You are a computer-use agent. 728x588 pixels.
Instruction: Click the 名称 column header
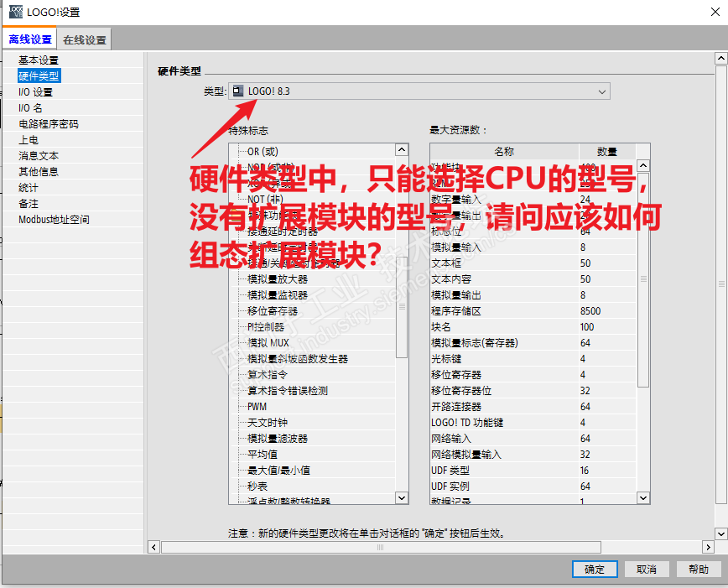[504, 152]
